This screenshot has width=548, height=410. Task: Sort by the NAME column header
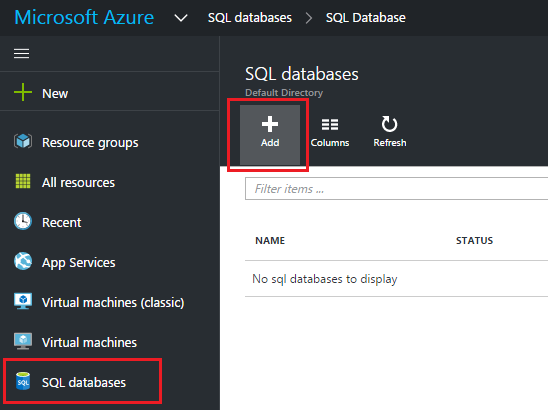coord(270,240)
